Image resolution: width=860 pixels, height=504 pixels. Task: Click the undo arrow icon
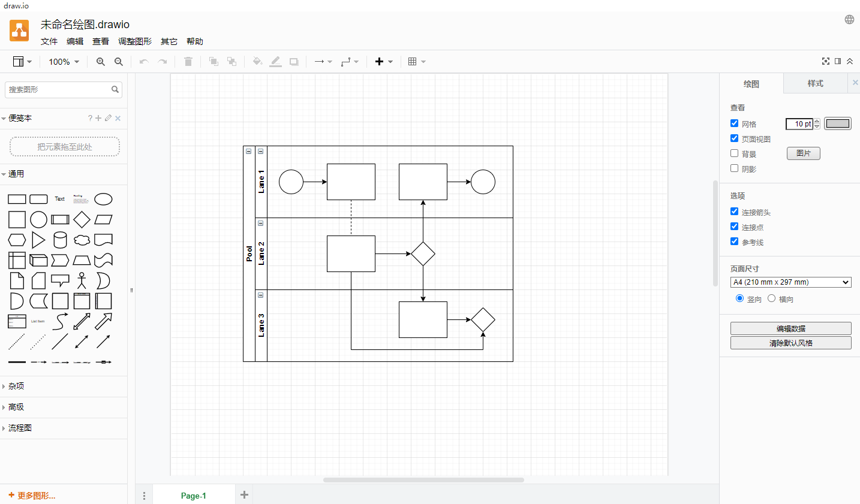pyautogui.click(x=144, y=62)
